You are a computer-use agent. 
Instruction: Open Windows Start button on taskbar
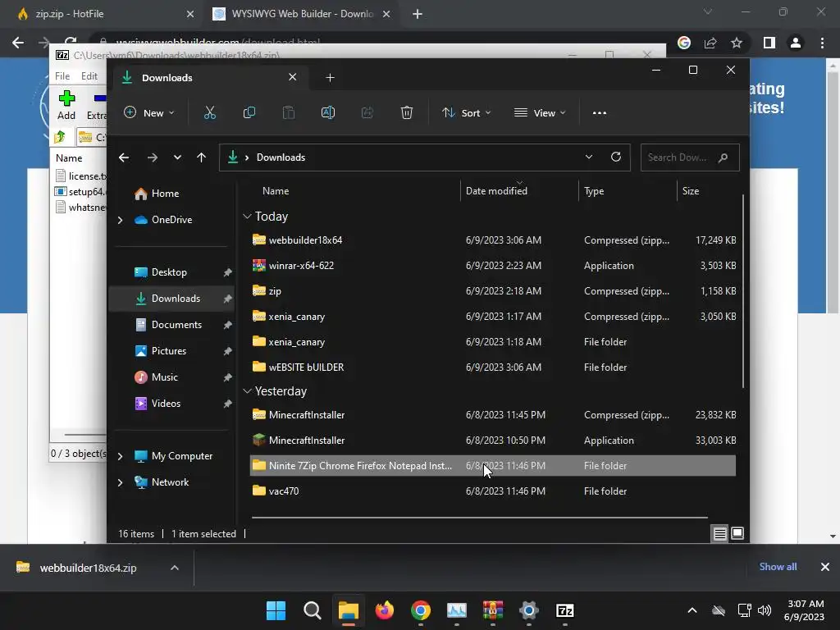point(276,610)
